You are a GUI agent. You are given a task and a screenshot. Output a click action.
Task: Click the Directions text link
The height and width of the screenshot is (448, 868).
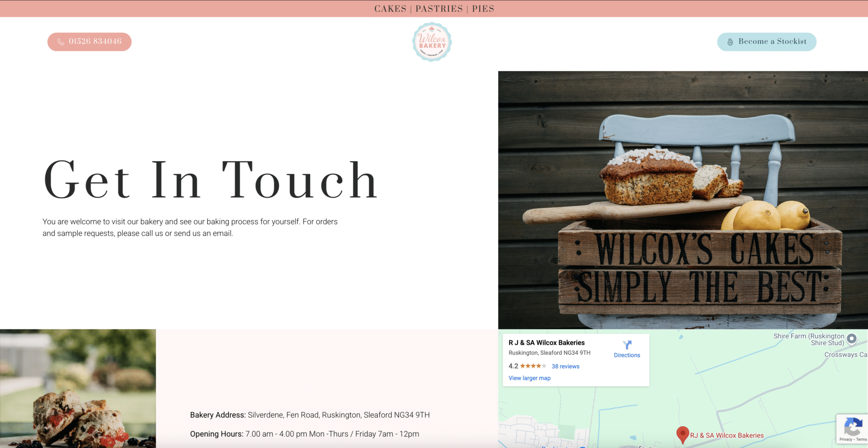(x=627, y=355)
